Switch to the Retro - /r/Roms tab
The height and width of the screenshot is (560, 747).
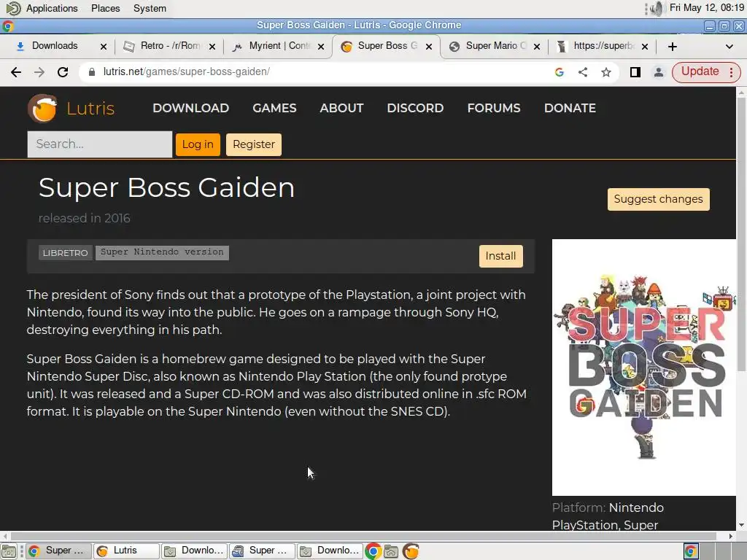click(x=169, y=46)
